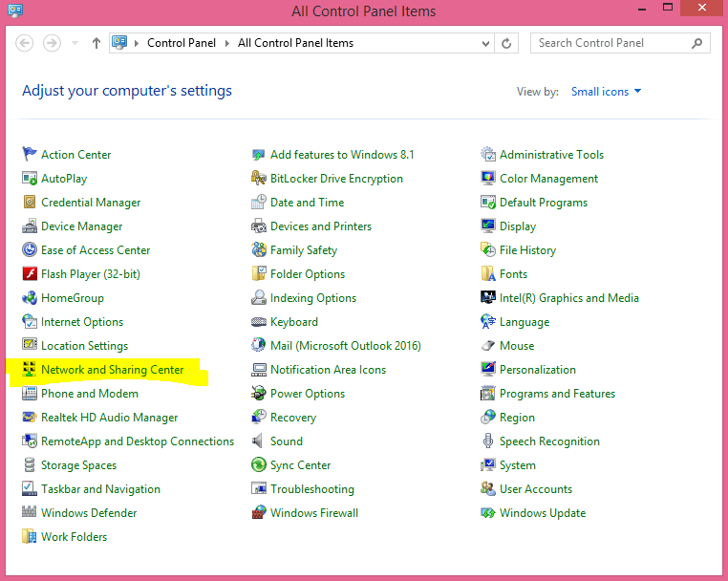The image size is (728, 581).
Task: Click the Color Management monitor icon
Action: point(488,178)
